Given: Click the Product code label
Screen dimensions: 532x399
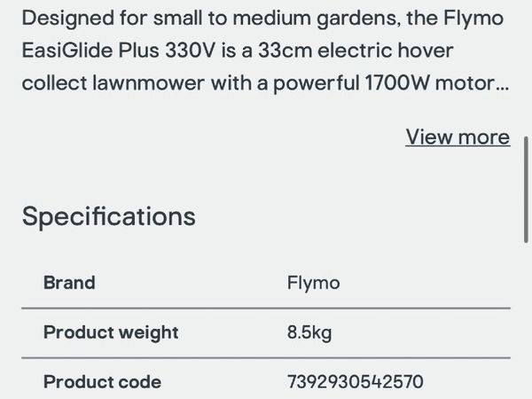Looking at the screenshot, I should pos(102,381).
